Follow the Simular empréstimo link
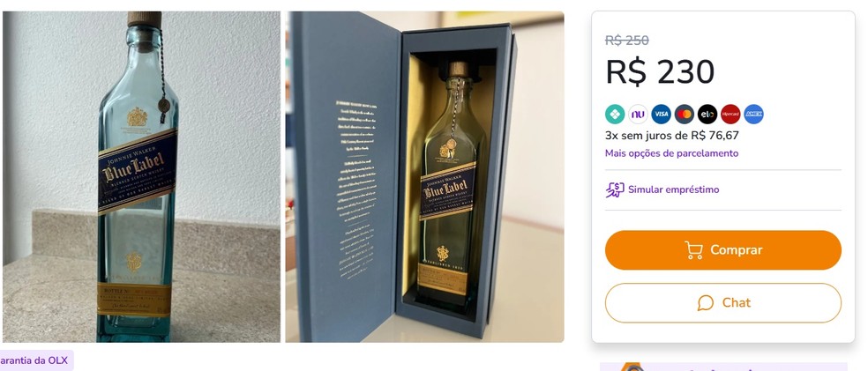The image size is (868, 371). pyautogui.click(x=673, y=189)
